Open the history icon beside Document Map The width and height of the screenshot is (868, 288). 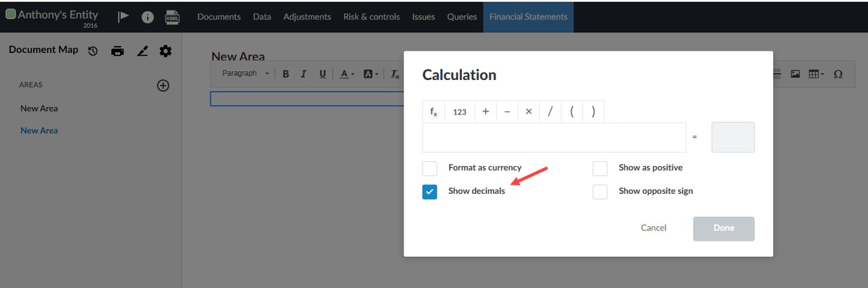pos(94,51)
